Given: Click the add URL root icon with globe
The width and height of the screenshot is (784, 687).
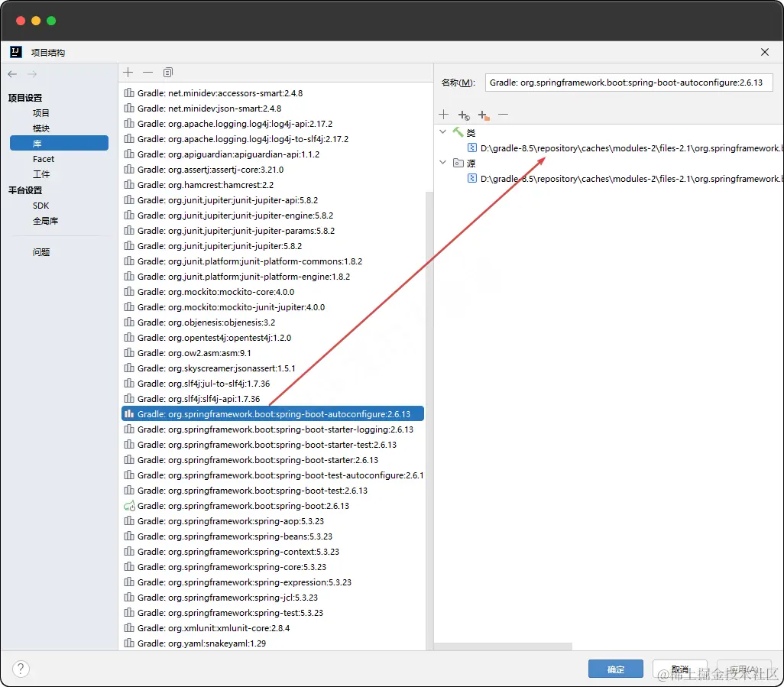Looking at the screenshot, I should click(464, 115).
